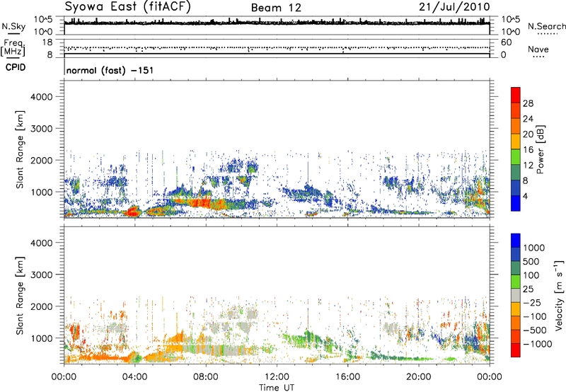566x392 pixels.
Task: Click the '16:00' time axis label
Action: [x=347, y=377]
